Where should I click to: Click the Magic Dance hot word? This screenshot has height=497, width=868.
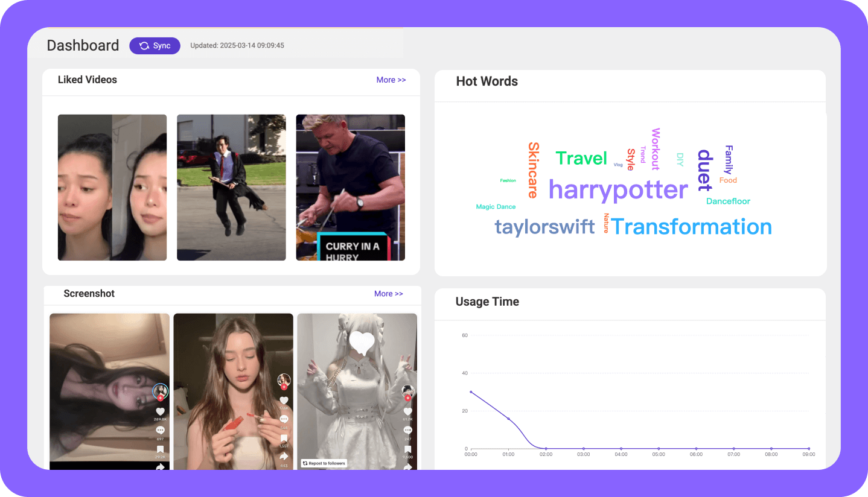pyautogui.click(x=496, y=207)
